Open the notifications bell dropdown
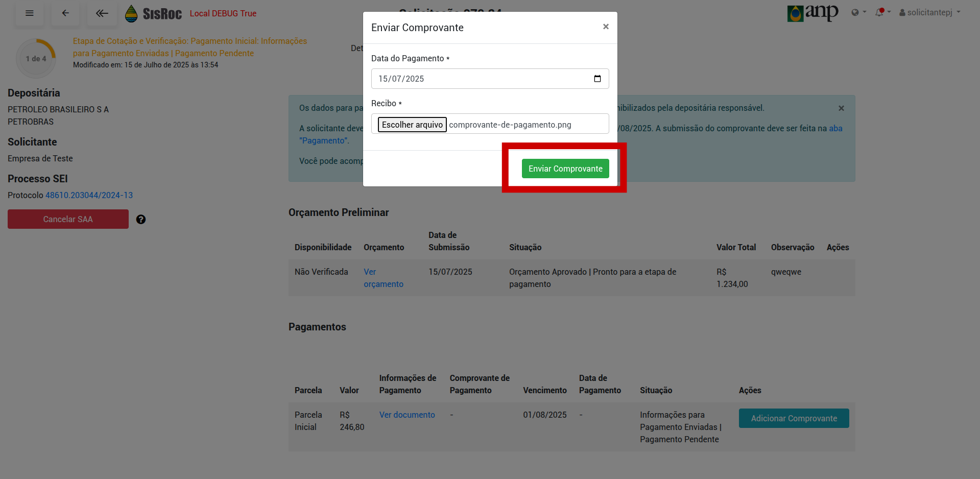Screen dimensions: 980x479 pyautogui.click(x=882, y=12)
